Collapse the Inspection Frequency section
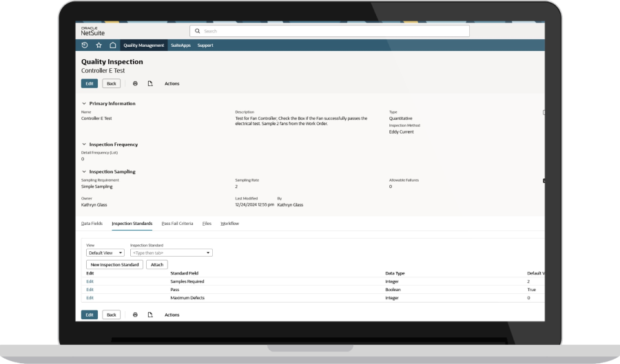Screen dimensions: 620x364 pos(83,144)
